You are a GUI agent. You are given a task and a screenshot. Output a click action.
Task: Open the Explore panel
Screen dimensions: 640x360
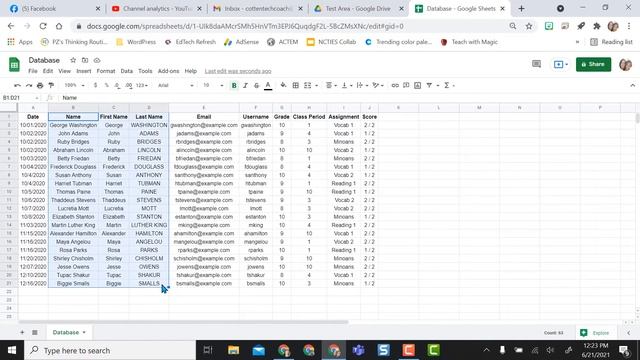point(596,333)
